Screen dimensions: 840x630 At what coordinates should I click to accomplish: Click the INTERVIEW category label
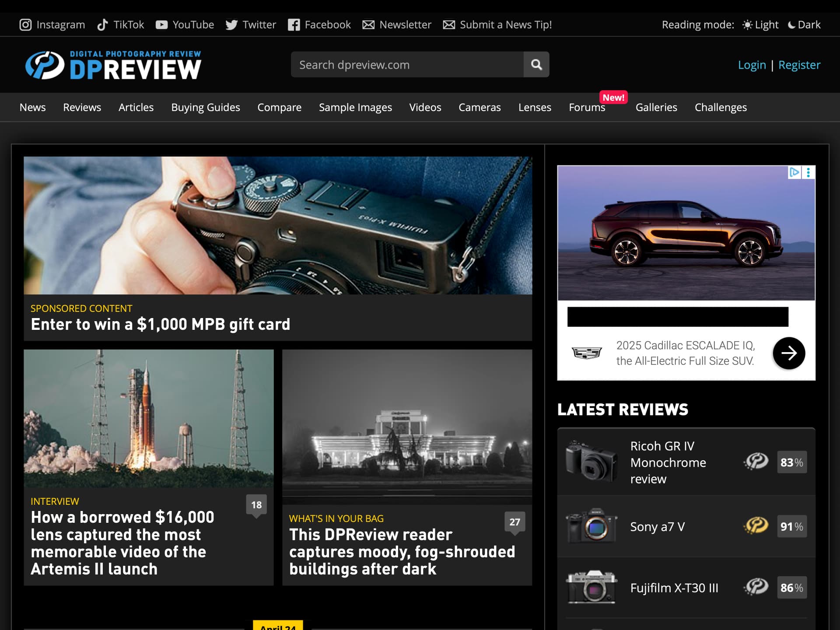(55, 501)
